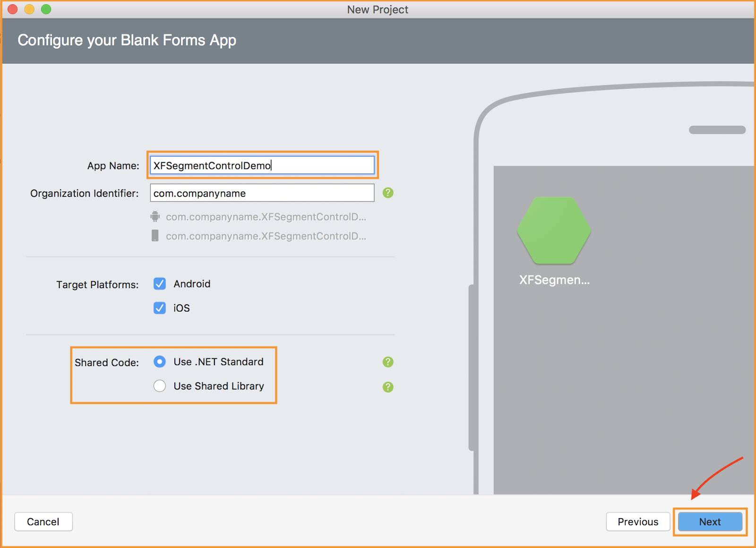This screenshot has width=756, height=548.
Task: Click the XFSegmen app label in preview
Action: tap(554, 280)
